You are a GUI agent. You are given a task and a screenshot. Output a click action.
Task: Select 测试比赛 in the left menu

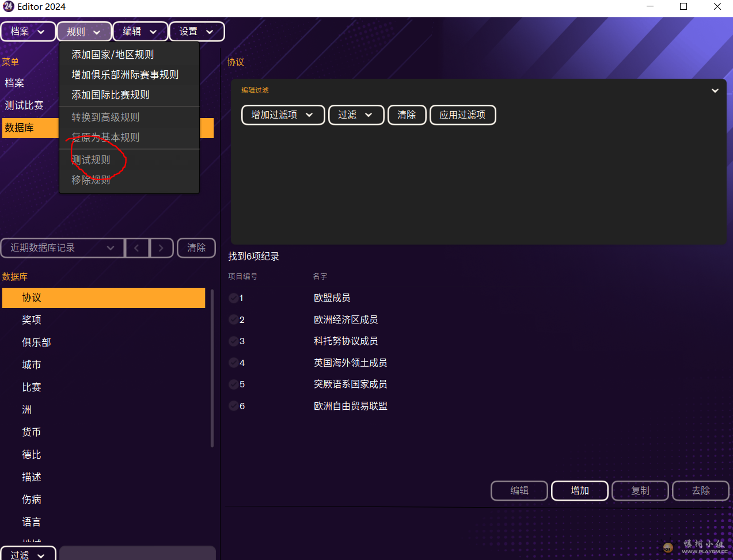tap(24, 105)
